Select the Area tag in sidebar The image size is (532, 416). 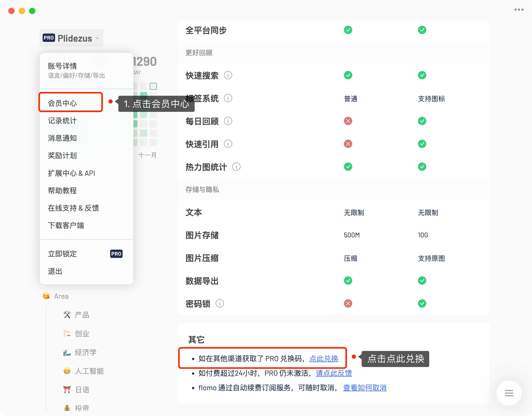click(x=61, y=296)
